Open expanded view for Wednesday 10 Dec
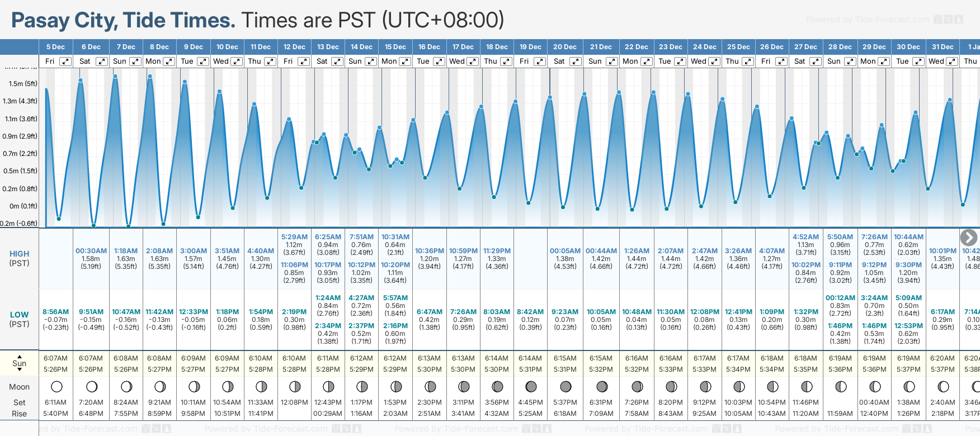This screenshot has height=436, width=980. [x=237, y=61]
